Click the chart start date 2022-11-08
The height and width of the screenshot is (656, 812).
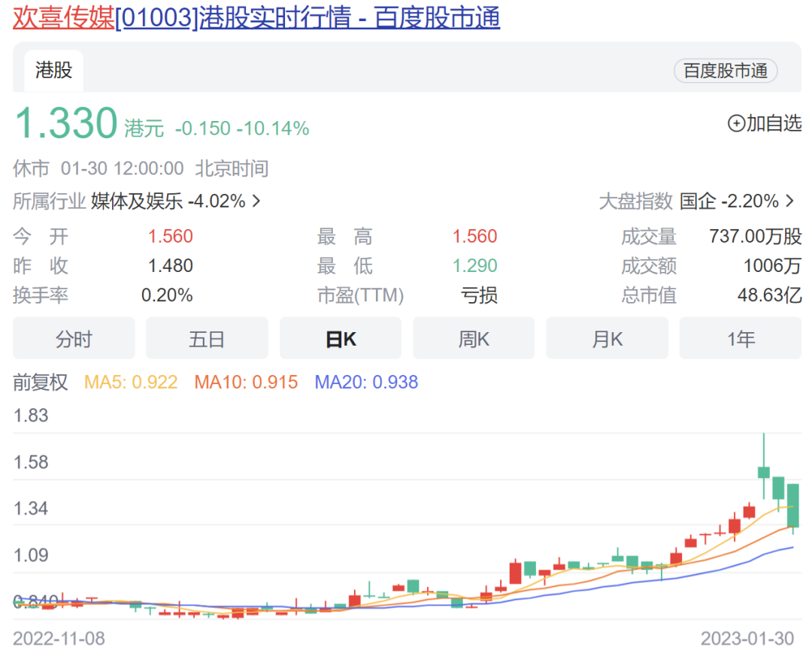59,639
